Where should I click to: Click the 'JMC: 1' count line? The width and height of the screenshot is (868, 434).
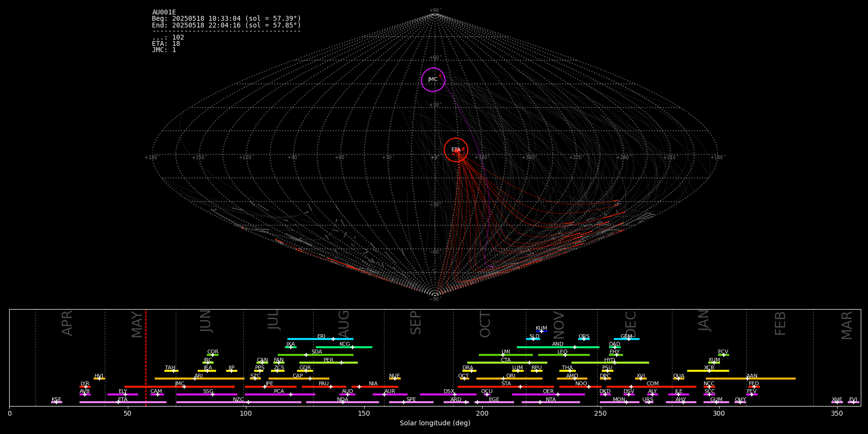pyautogui.click(x=164, y=50)
